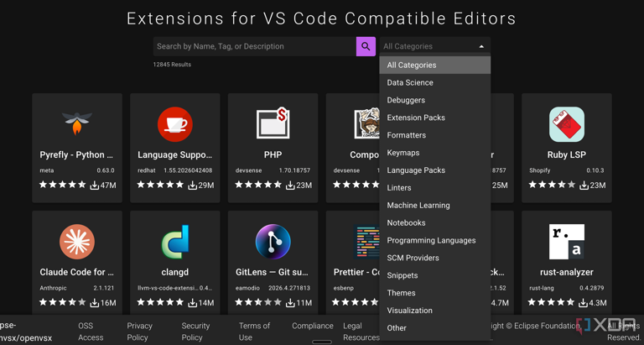Click the purple search magnifier button
Screen dimensions: 644x345
point(366,46)
